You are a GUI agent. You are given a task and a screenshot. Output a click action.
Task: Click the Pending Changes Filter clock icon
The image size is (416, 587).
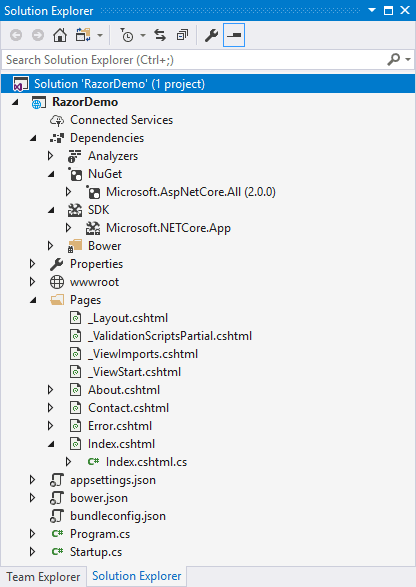tap(127, 35)
